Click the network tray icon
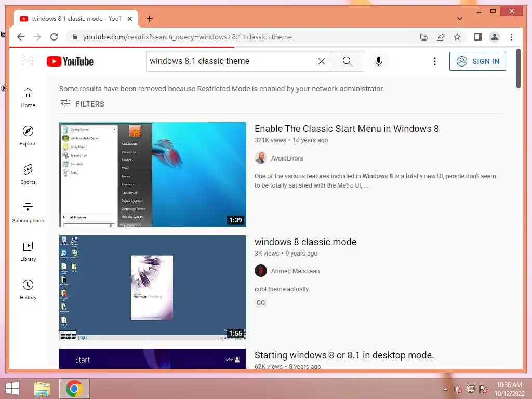Image resolution: width=532 pixels, height=399 pixels. coord(471,389)
